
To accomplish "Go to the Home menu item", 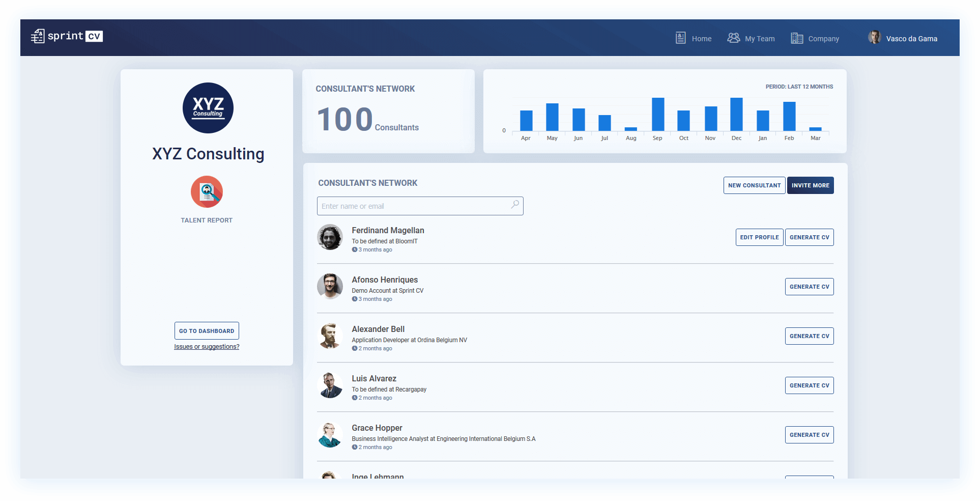I will 694,39.
